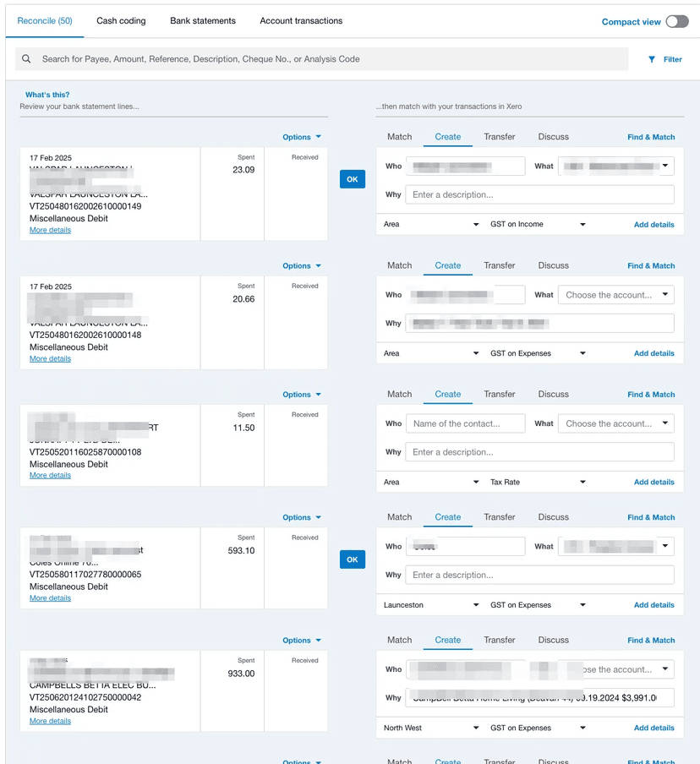
Task: Toggle the Compact view switch
Action: pyautogui.click(x=676, y=21)
